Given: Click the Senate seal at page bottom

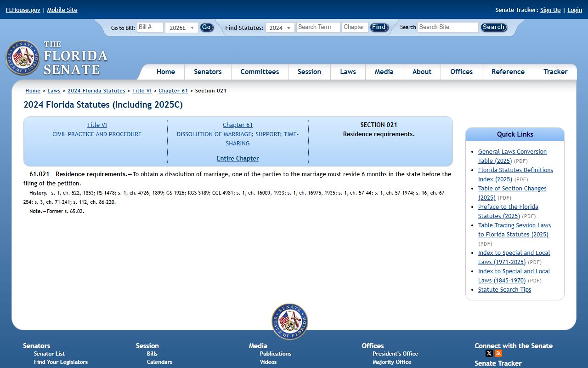Looking at the screenshot, I should (x=289, y=322).
